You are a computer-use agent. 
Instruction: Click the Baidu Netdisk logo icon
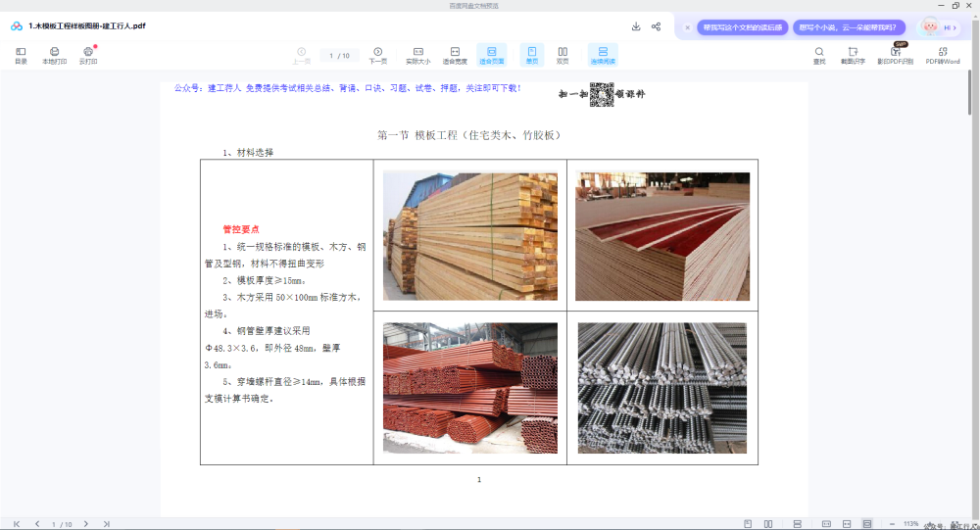click(x=17, y=26)
